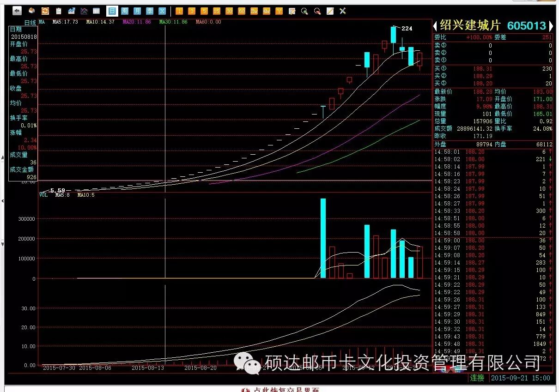559x392 pixels.
Task: Switch to weekly 周 K-line period
Action: click(x=125, y=11)
